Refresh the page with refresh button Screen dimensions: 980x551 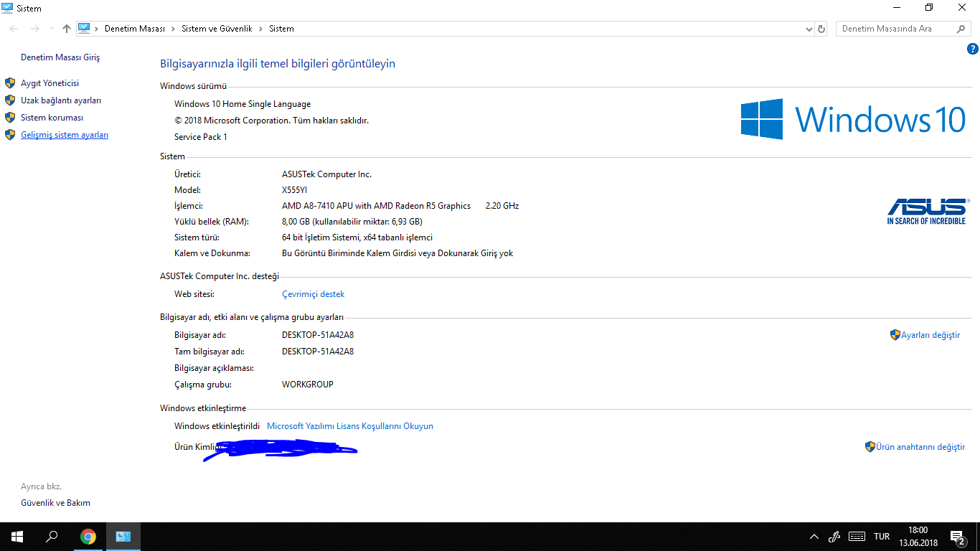point(821,29)
